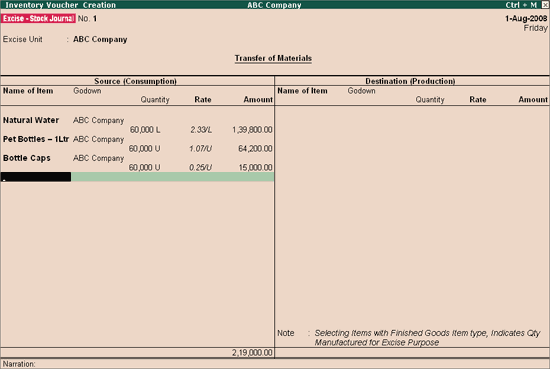The image size is (550, 369).
Task: Click the voucher date 1-Aug-2008
Action: click(x=526, y=19)
